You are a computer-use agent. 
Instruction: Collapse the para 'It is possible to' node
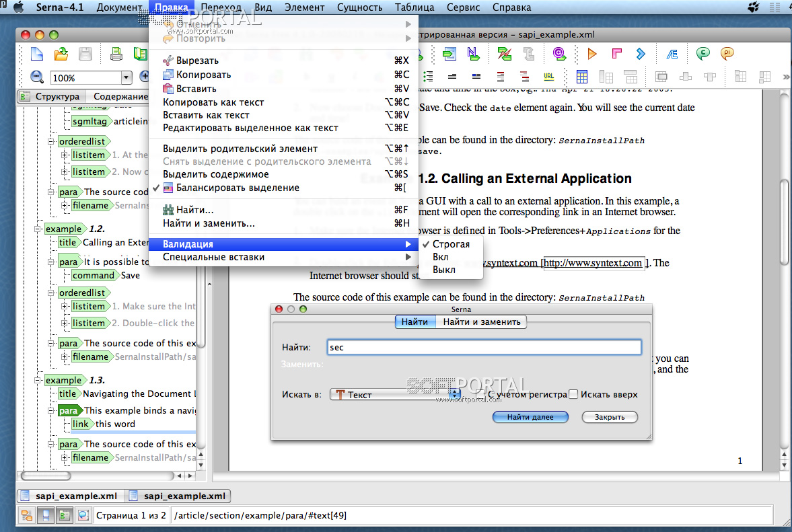[x=50, y=262]
